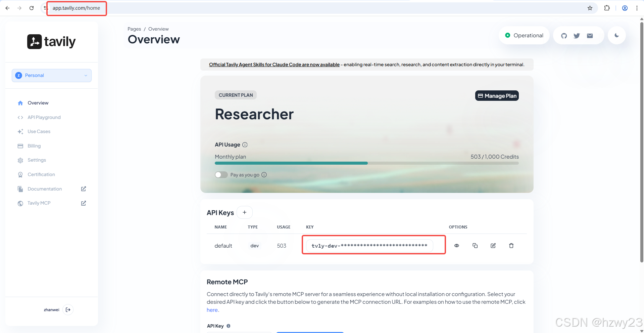Click the 503 / 1,000 Credits text
This screenshot has height=333, width=644.
click(x=495, y=157)
